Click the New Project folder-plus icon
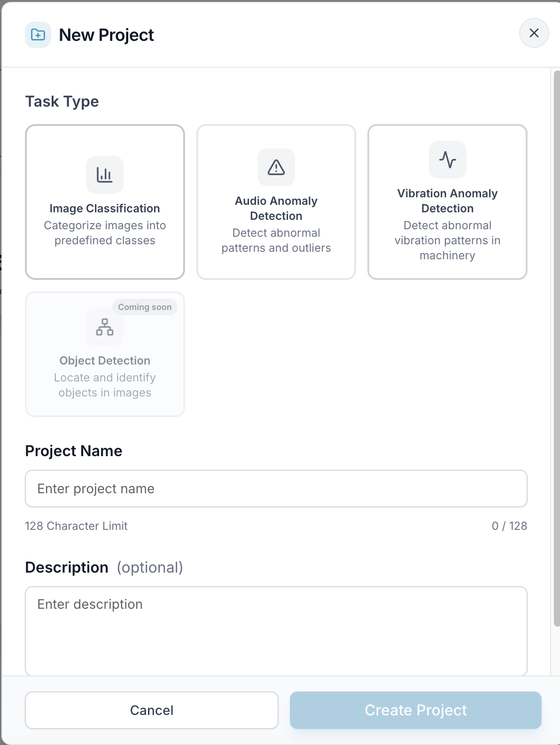 tap(38, 35)
